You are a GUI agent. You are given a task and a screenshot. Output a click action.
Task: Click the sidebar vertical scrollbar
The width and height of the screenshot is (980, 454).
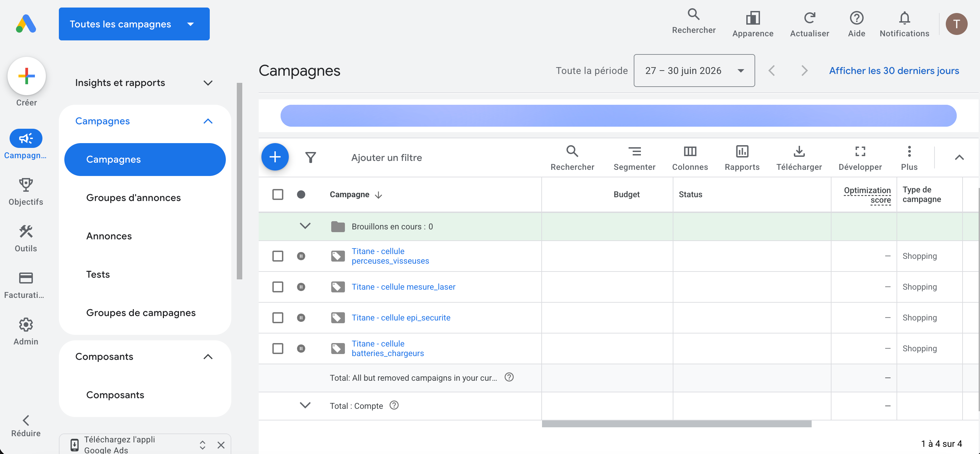click(x=239, y=181)
